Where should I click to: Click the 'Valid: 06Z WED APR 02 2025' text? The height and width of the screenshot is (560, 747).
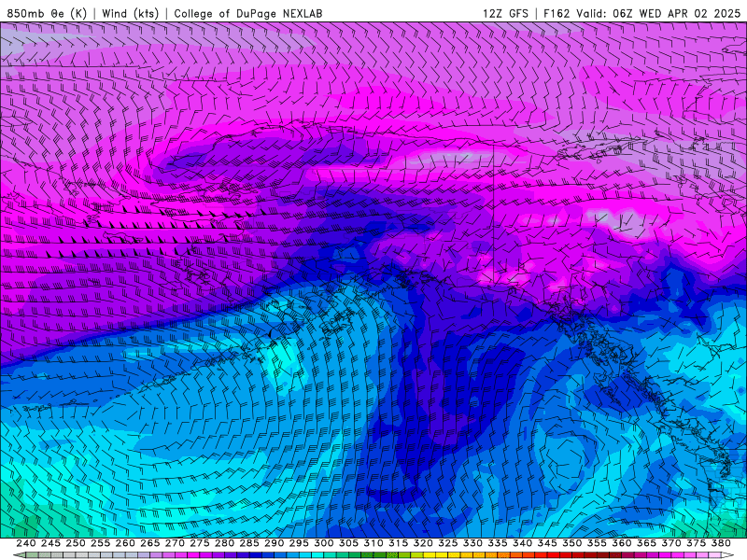(x=658, y=13)
